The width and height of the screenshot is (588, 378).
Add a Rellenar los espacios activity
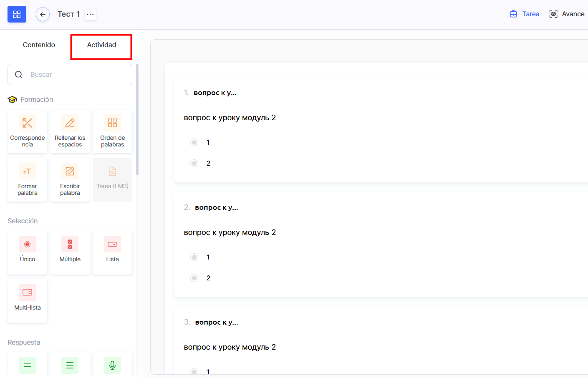click(x=70, y=131)
